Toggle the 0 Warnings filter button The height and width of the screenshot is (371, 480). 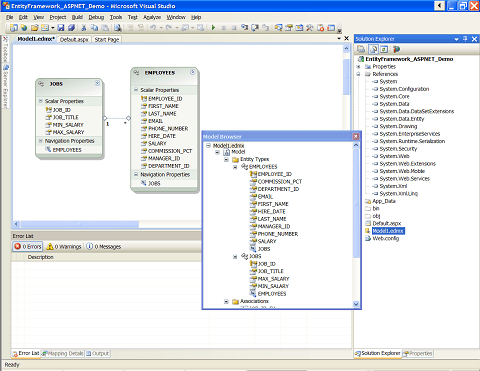point(64,246)
